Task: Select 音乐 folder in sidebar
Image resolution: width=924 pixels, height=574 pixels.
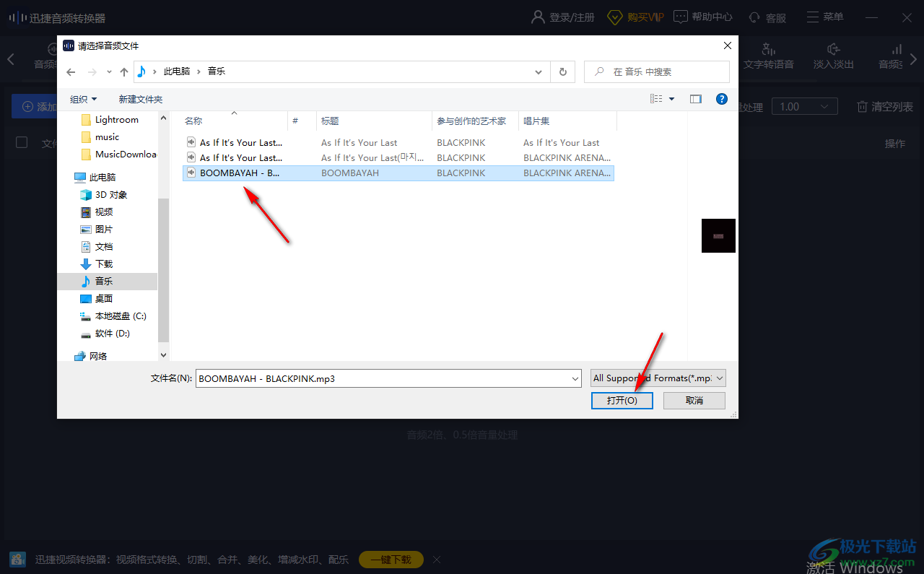Action: [x=107, y=281]
